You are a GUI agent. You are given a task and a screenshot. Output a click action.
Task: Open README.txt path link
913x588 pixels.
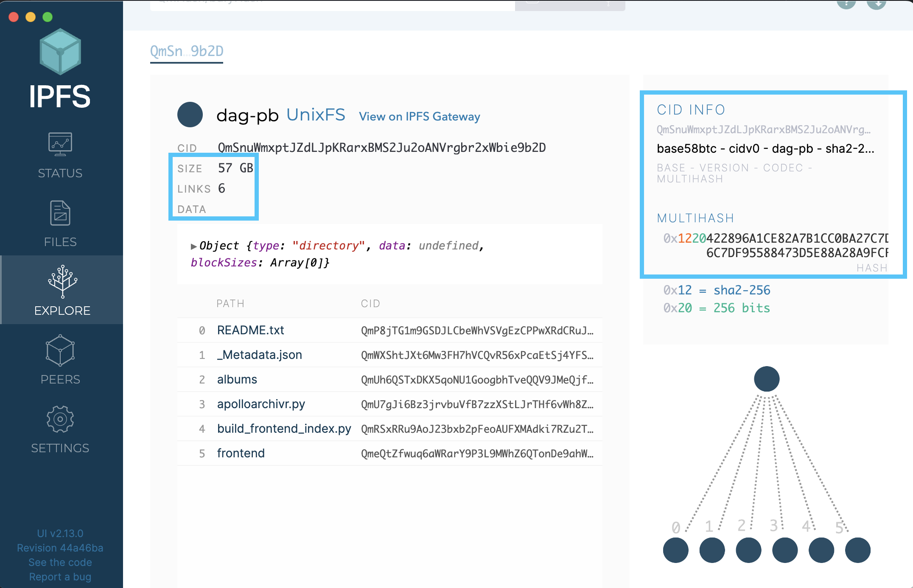click(x=251, y=330)
